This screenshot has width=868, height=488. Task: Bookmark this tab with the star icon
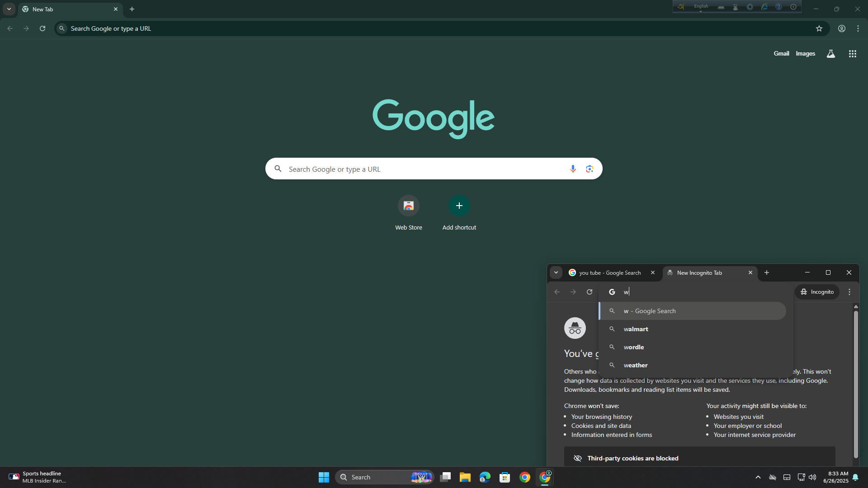tap(819, 28)
